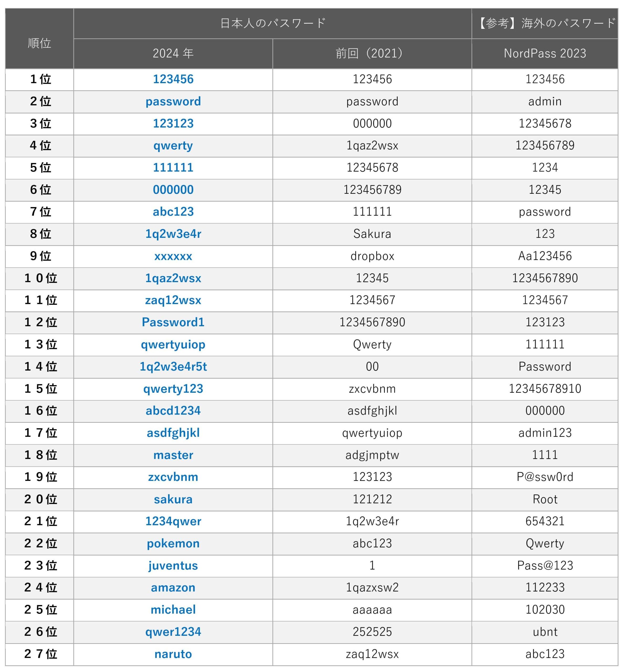The image size is (627, 672).
Task: Select the 'dropbox' cell in 2021 column
Action: pos(372,256)
